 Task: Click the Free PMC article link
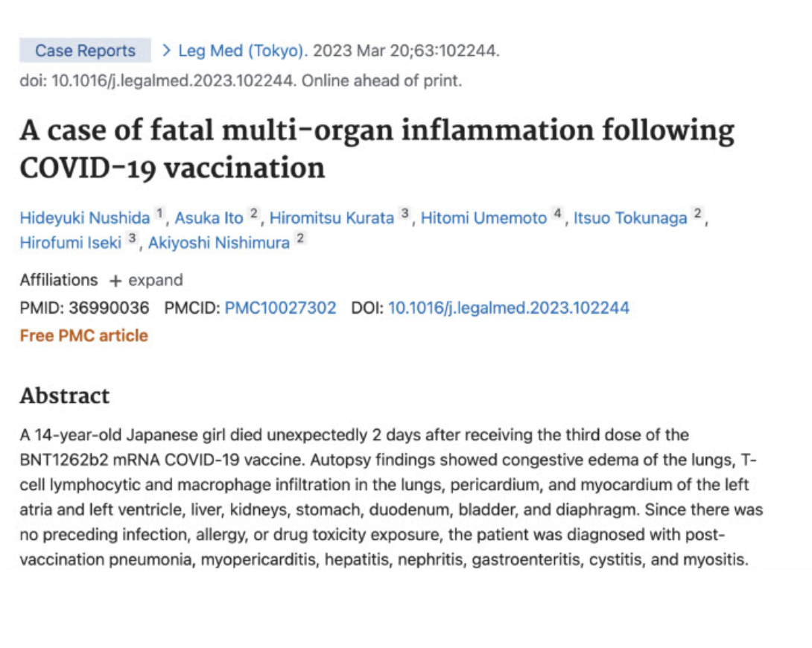[x=84, y=335]
